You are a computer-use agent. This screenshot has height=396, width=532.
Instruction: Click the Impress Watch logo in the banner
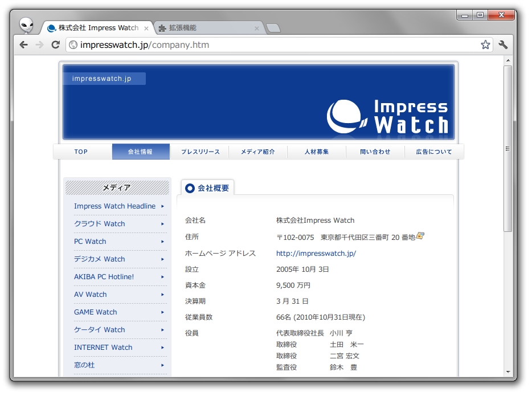coord(387,117)
